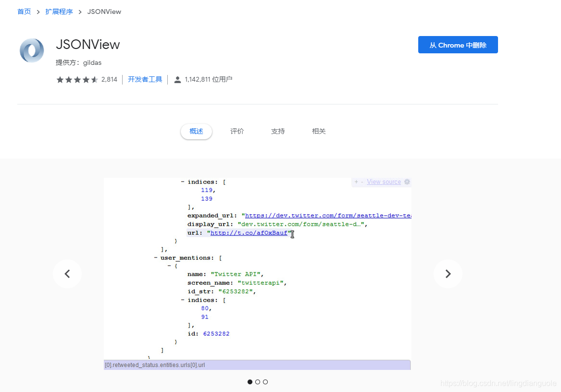Click the JSONView breadcrumb text
The image size is (561, 392).
104,12
